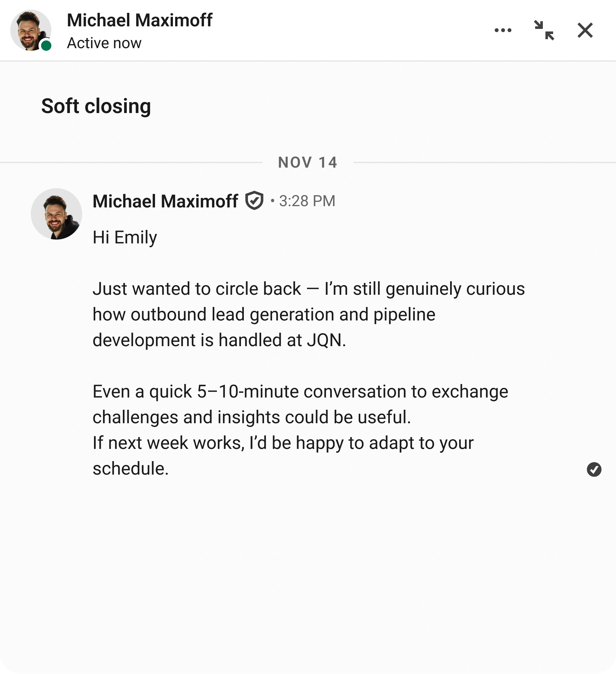Click the sender name above the message text
The image size is (616, 674).
click(165, 201)
